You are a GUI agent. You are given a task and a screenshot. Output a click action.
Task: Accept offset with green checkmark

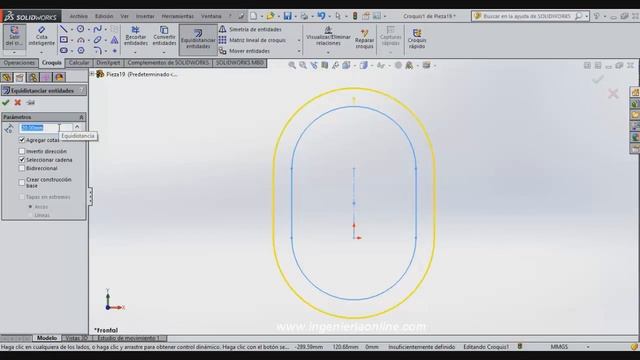(6, 103)
